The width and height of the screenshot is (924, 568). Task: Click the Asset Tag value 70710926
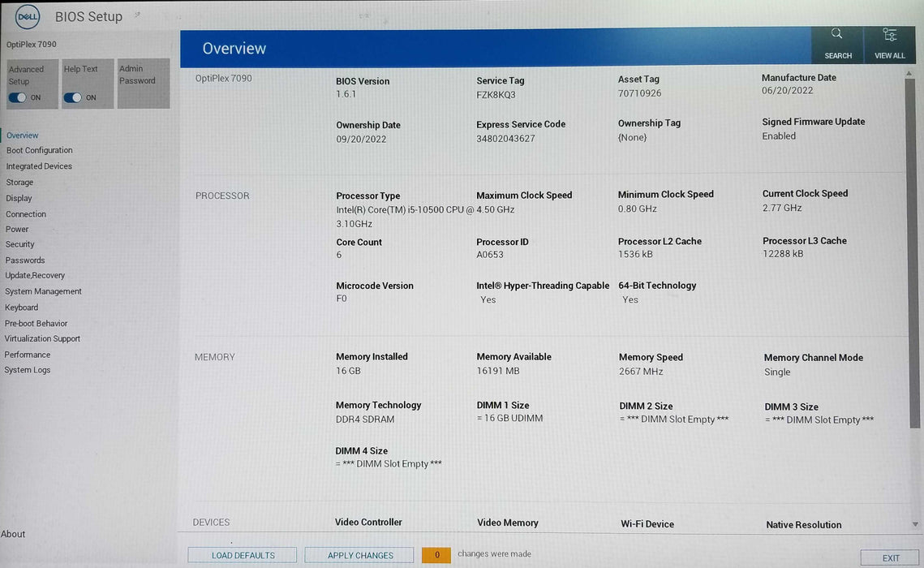[639, 93]
